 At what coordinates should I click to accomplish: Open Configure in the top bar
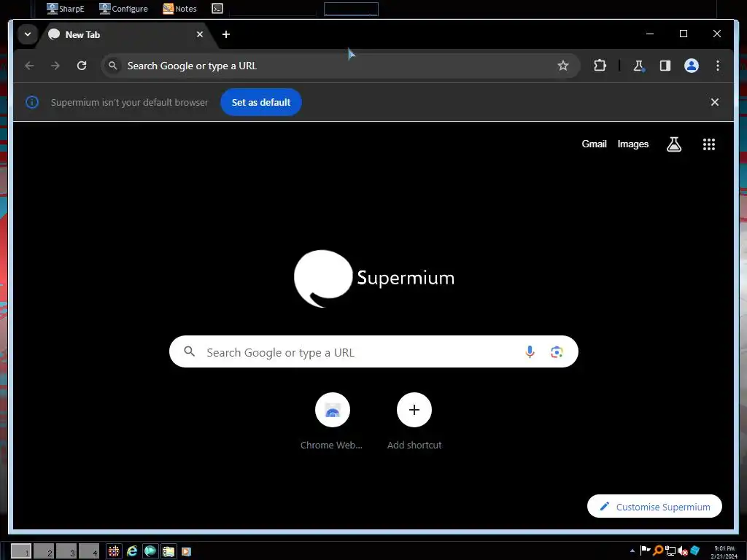click(x=123, y=9)
